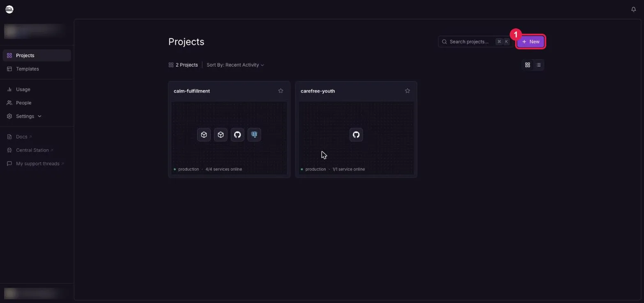The width and height of the screenshot is (644, 303).
Task: Click GitHub service icon in carefree-youth card
Action: [x=356, y=135]
